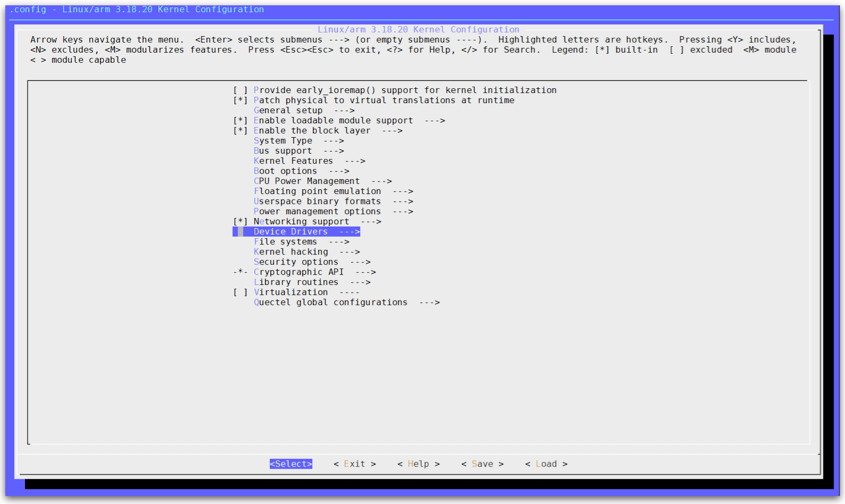Open Power management options submenu
The image size is (845, 504).
pyautogui.click(x=333, y=212)
